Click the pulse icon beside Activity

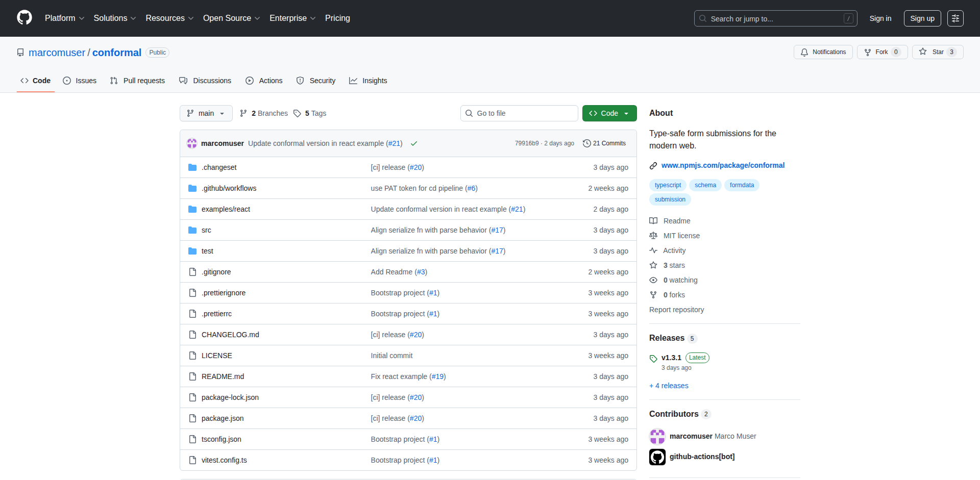tap(653, 250)
